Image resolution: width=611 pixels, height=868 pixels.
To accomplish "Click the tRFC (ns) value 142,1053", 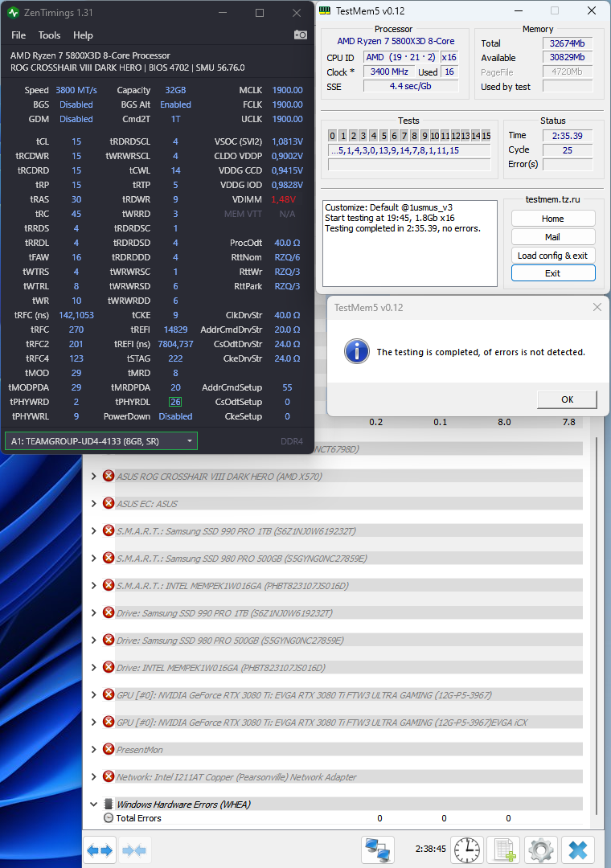I will 76,315.
